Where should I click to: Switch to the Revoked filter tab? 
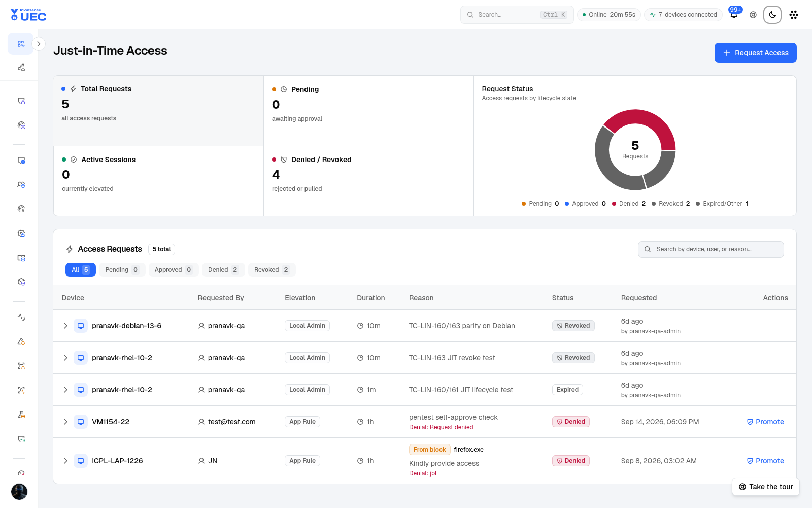(x=272, y=270)
